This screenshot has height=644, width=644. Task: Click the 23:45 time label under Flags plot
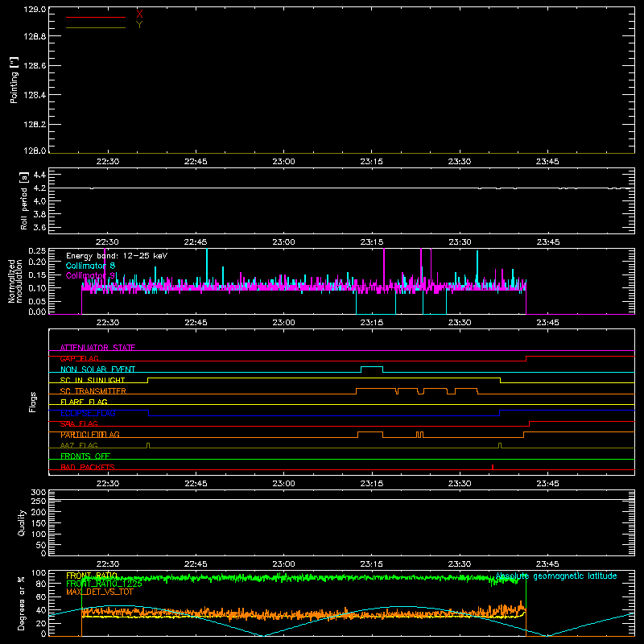point(547,484)
